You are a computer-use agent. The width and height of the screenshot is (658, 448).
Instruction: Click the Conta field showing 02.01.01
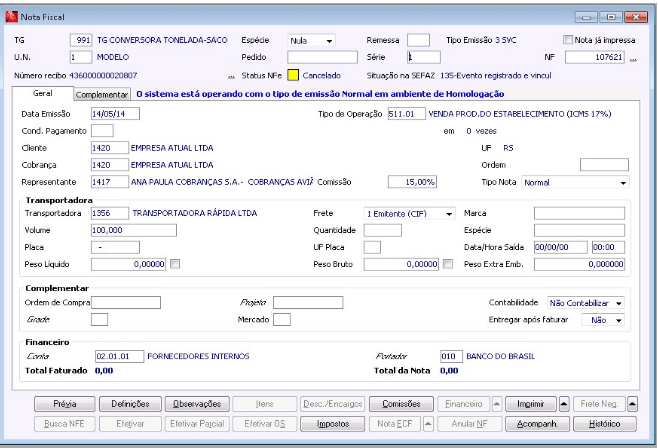coord(120,357)
